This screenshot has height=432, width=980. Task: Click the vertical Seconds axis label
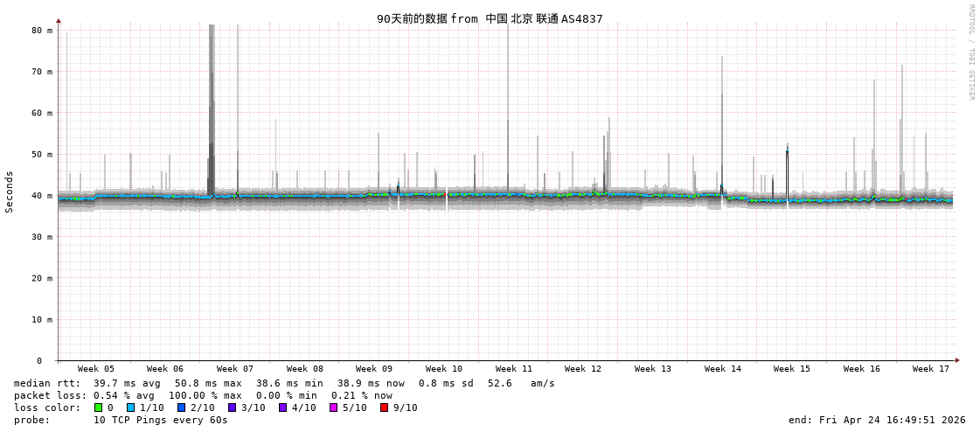click(10, 192)
